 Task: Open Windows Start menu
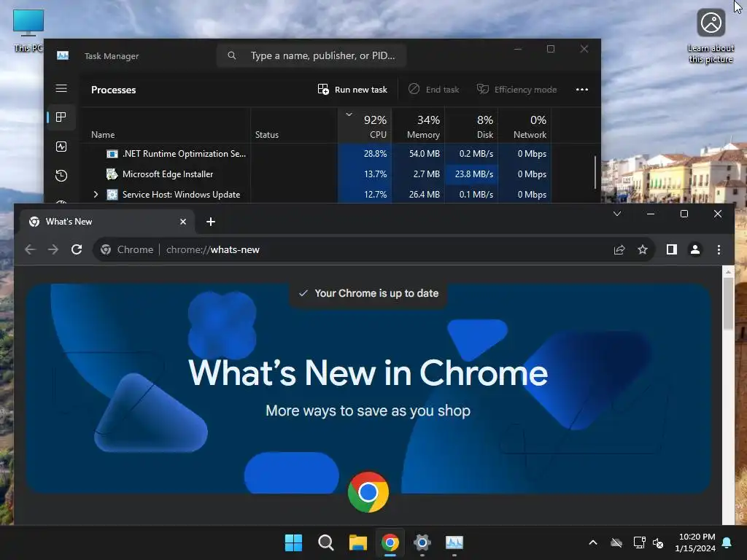tap(293, 542)
